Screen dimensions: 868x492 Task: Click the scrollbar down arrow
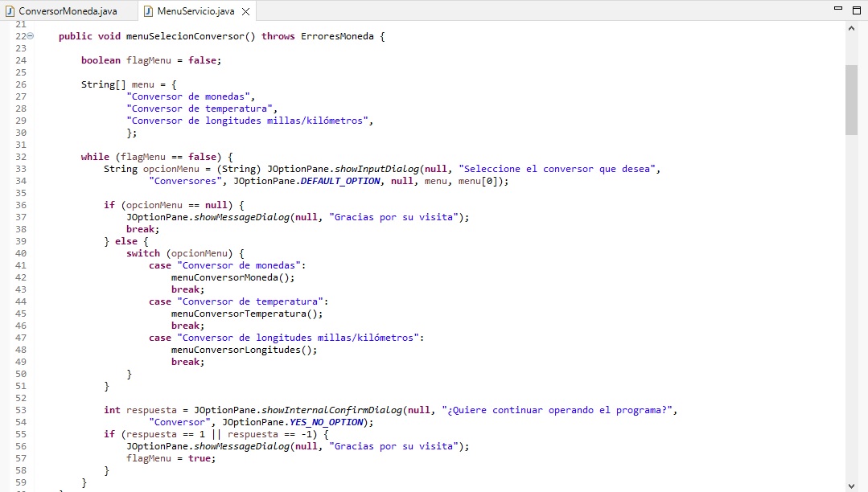point(851,486)
